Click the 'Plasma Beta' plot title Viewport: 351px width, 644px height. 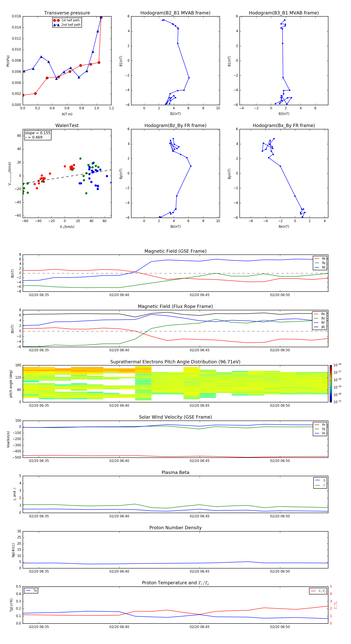pyautogui.click(x=175, y=472)
